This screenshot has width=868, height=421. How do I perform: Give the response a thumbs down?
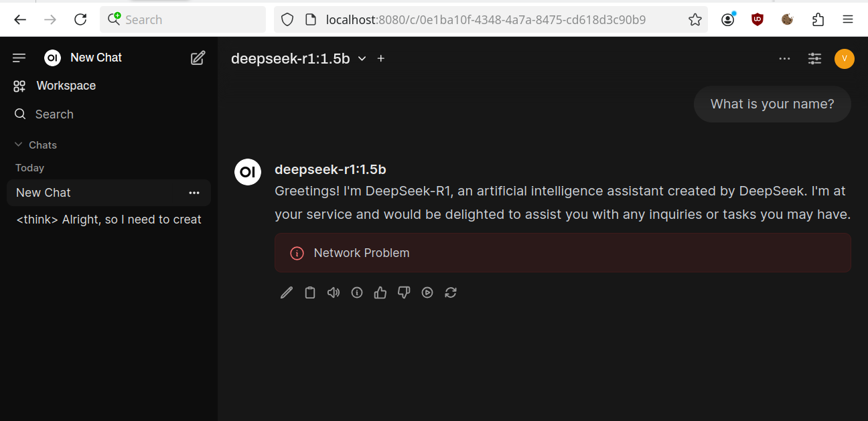pos(404,292)
